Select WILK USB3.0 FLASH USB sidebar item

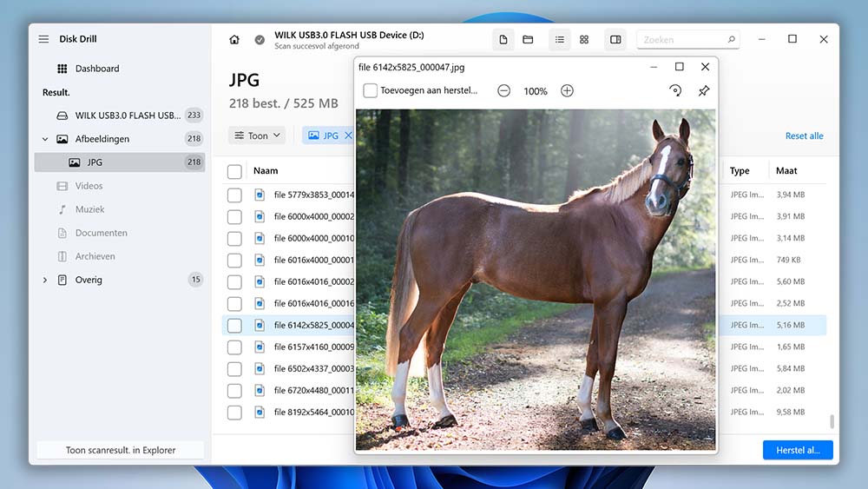pos(120,116)
